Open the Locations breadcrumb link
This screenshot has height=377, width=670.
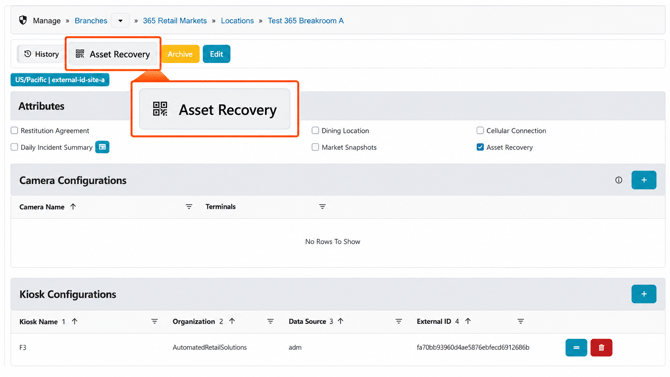[x=237, y=21]
